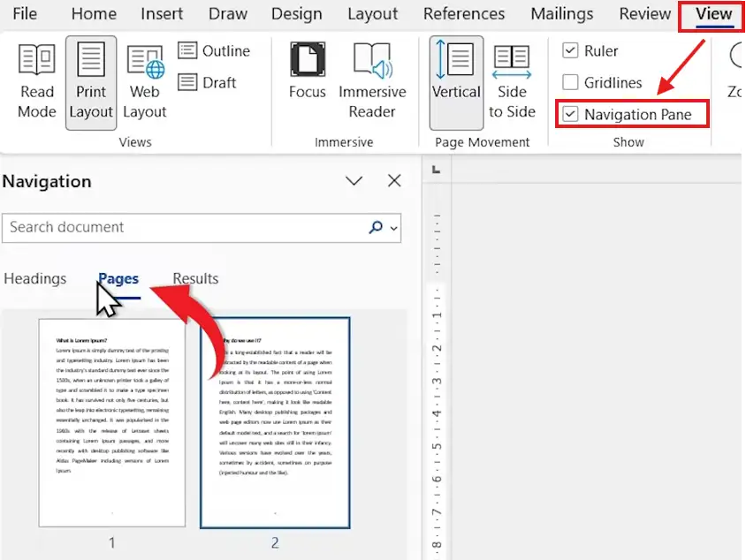
Task: Open the Immersive Reader
Action: pos(373,81)
